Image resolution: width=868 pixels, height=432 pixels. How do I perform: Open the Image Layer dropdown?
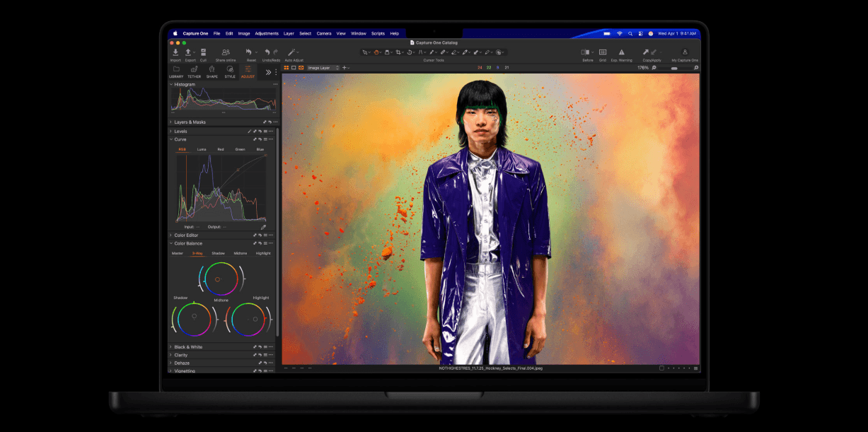tap(323, 69)
